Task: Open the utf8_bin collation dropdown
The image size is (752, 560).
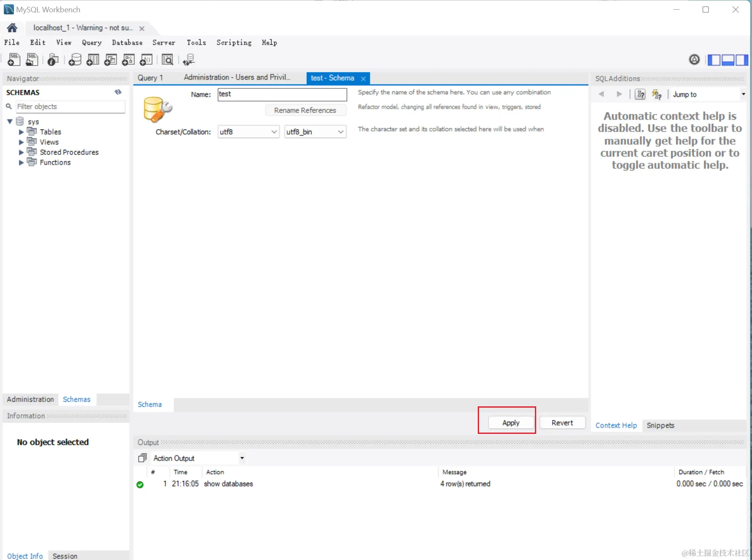Action: pyautogui.click(x=315, y=132)
